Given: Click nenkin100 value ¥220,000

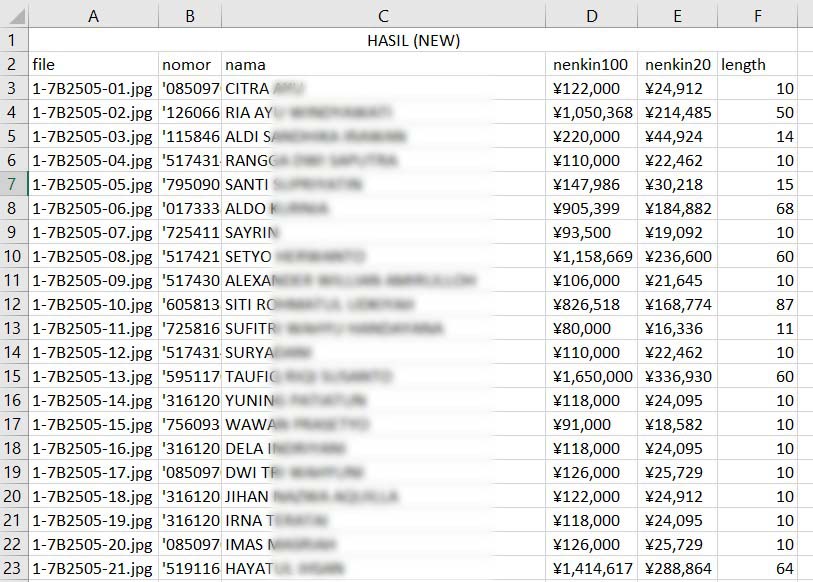Looking at the screenshot, I should 592,136.
